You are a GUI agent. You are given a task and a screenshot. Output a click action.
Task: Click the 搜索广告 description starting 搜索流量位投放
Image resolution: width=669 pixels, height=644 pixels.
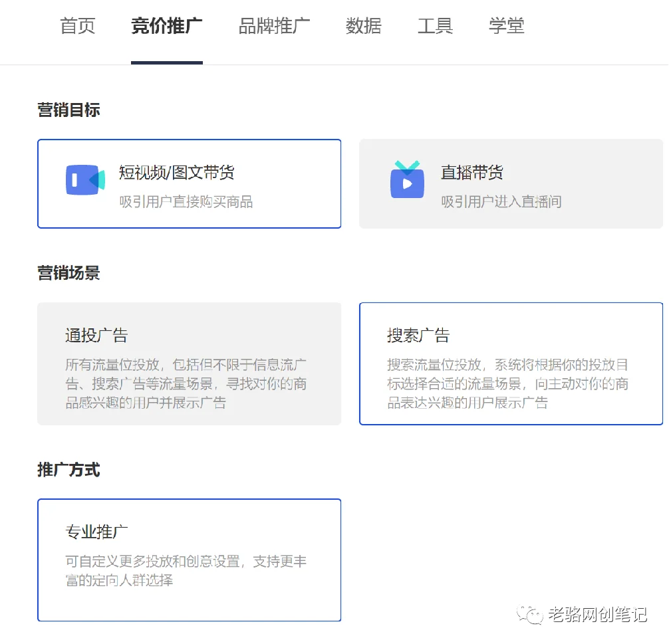point(507,383)
